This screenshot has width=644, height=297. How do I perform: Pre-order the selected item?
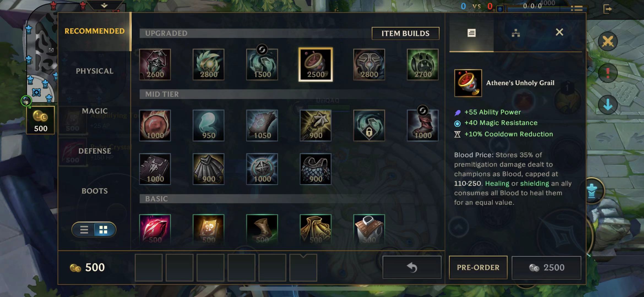click(478, 267)
